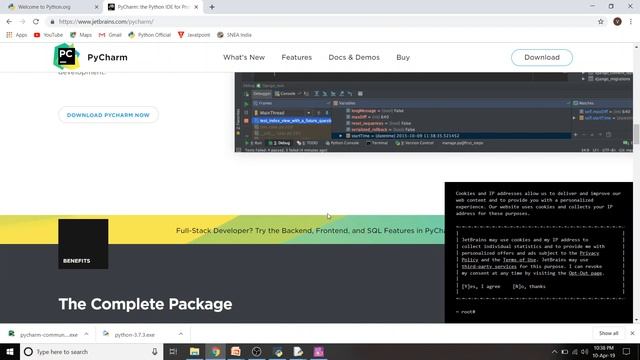Click the Type here to search box
The image size is (640, 360).
click(x=91, y=351)
